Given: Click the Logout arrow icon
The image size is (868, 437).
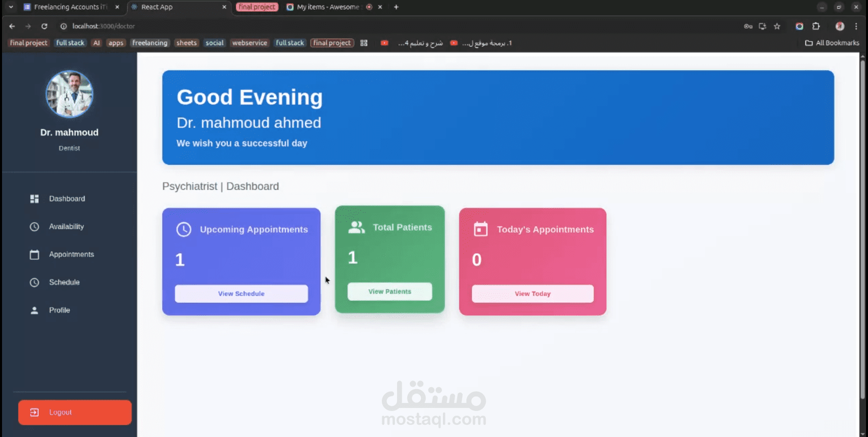Looking at the screenshot, I should tap(34, 413).
